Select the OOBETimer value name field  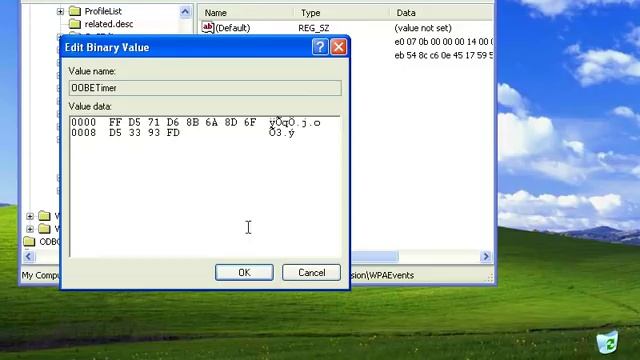click(205, 88)
